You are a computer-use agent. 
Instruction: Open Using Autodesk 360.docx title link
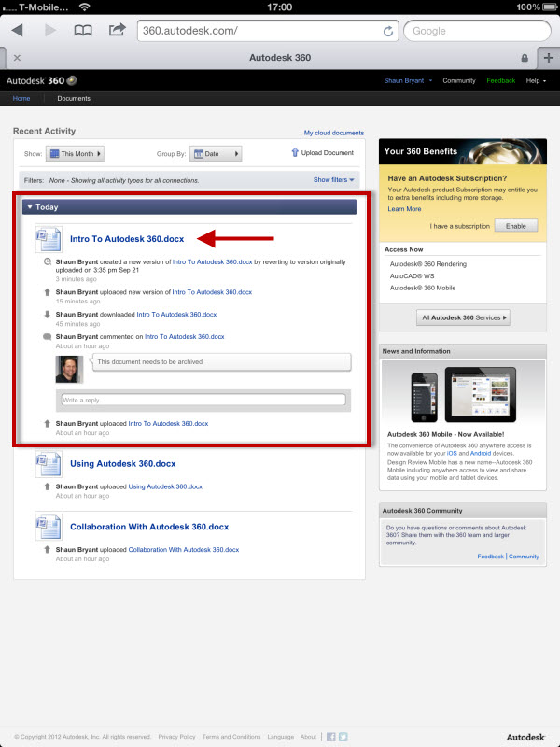coord(123,463)
